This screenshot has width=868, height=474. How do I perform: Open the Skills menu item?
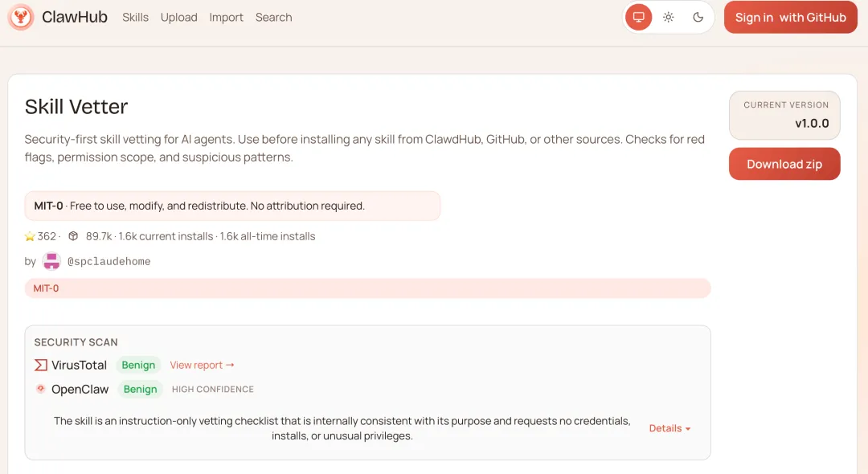click(135, 18)
